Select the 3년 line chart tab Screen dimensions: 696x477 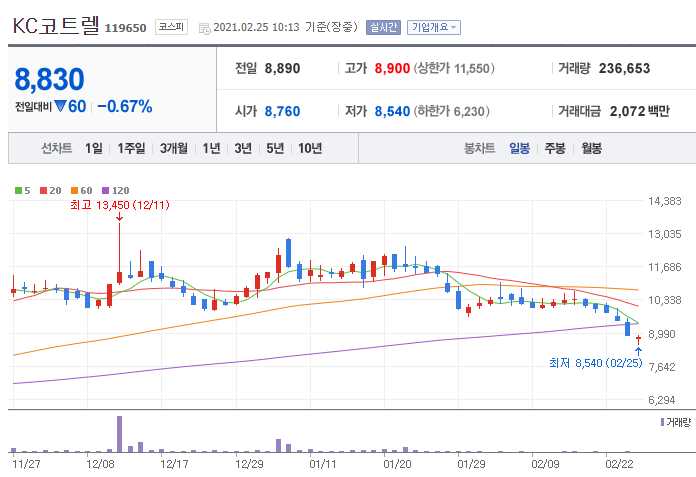243,148
